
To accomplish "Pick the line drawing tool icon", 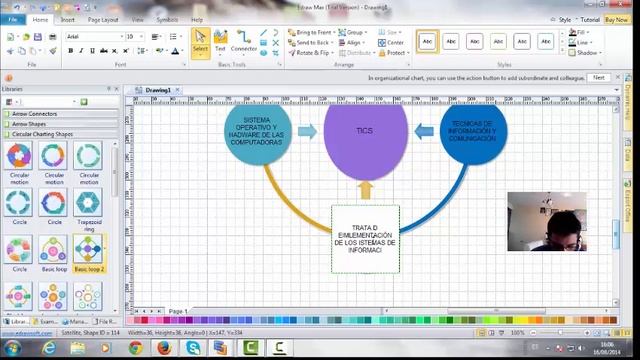I will 264,33.
